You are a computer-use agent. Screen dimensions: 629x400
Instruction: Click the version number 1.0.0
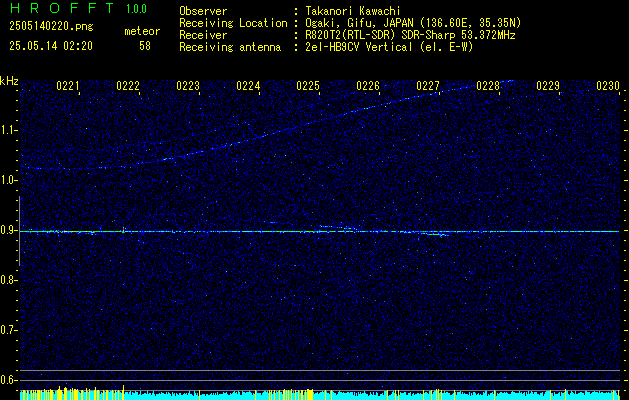tap(136, 9)
